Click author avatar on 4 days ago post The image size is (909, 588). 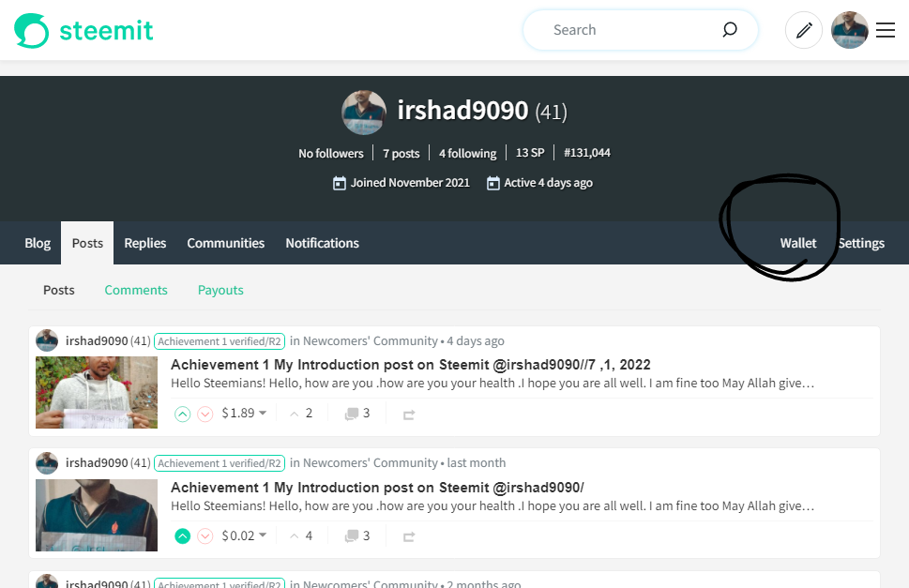pos(47,340)
